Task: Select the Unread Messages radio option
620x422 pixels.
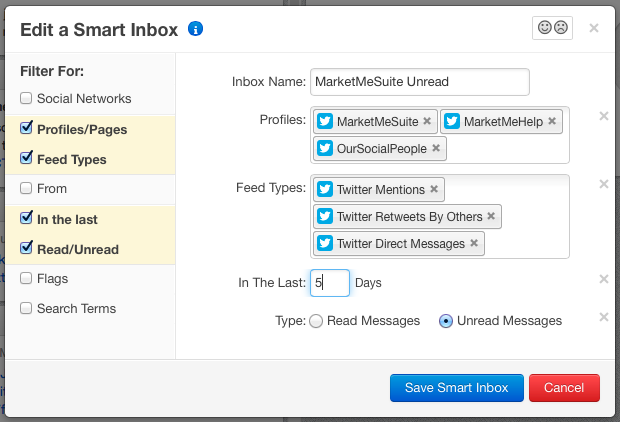Action: tap(446, 321)
